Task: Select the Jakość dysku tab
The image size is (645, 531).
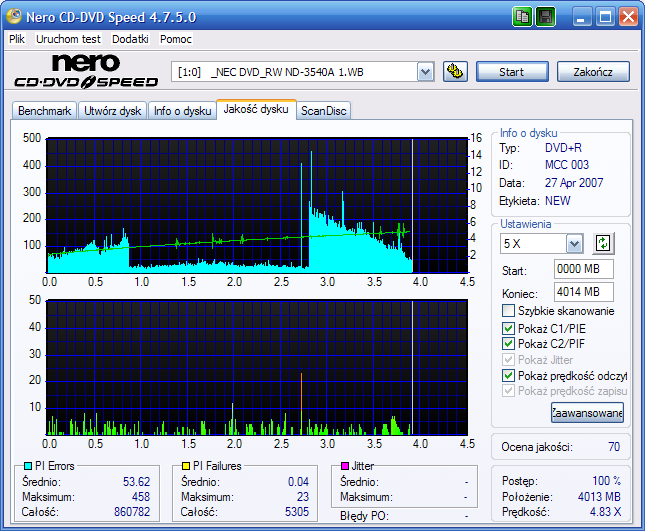Action: coord(256,109)
